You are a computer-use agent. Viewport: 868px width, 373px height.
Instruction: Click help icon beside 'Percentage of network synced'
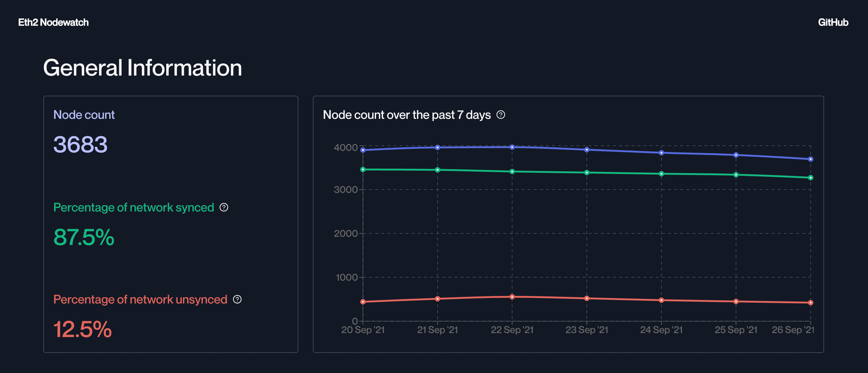click(x=224, y=207)
